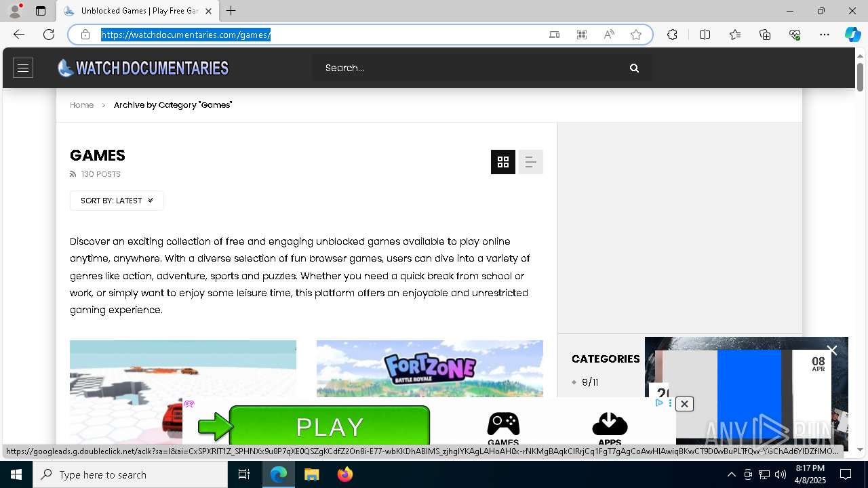Click the green PLAY ad button
Screen dimensions: 868x488
[x=329, y=426]
